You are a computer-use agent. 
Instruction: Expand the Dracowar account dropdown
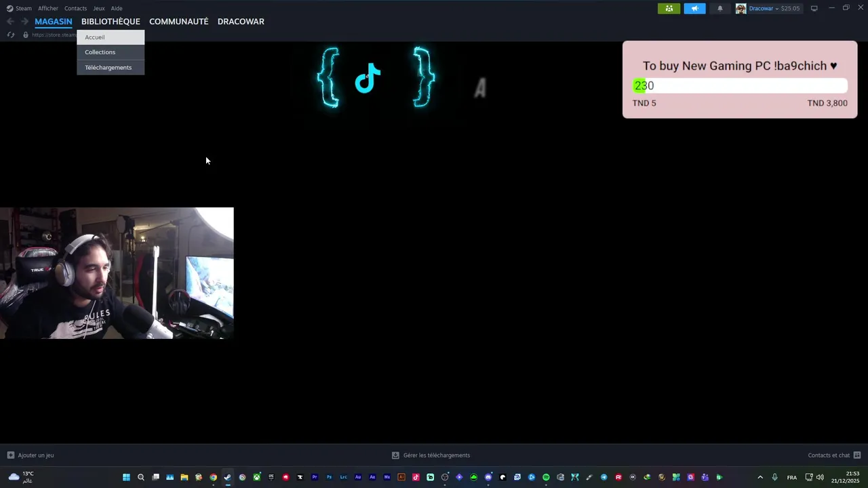pos(768,9)
